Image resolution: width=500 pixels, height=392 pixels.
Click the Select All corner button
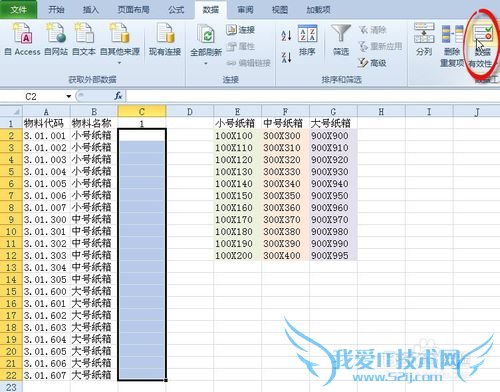[11, 111]
